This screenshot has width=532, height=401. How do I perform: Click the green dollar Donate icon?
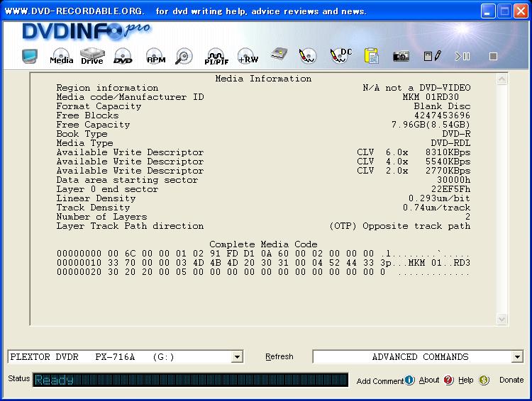(484, 380)
